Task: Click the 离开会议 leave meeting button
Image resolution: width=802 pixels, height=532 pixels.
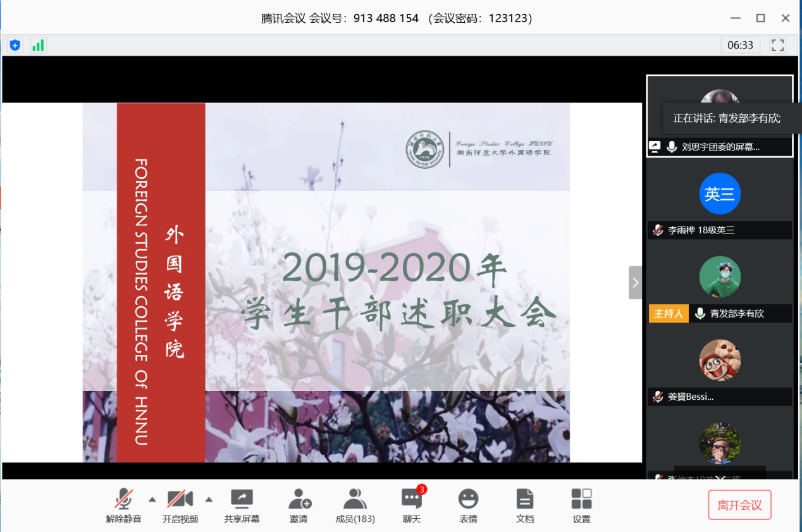Action: coord(739,505)
